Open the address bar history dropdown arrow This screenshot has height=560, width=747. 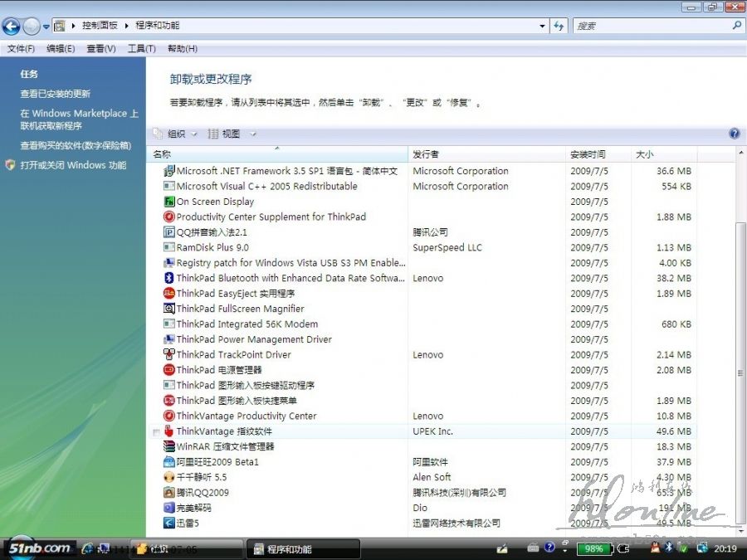(x=542, y=26)
